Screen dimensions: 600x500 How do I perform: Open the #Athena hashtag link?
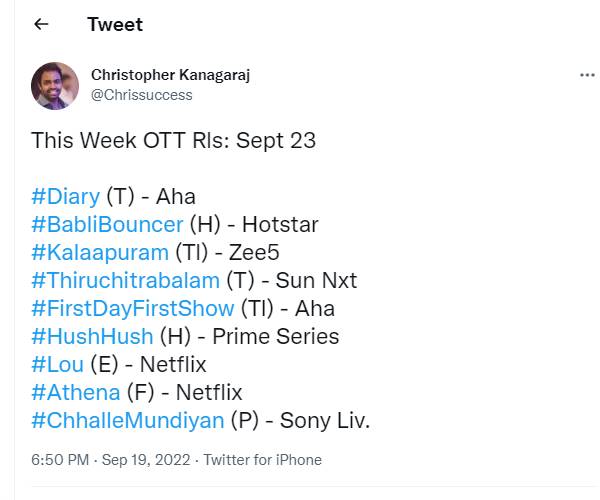[x=76, y=393]
